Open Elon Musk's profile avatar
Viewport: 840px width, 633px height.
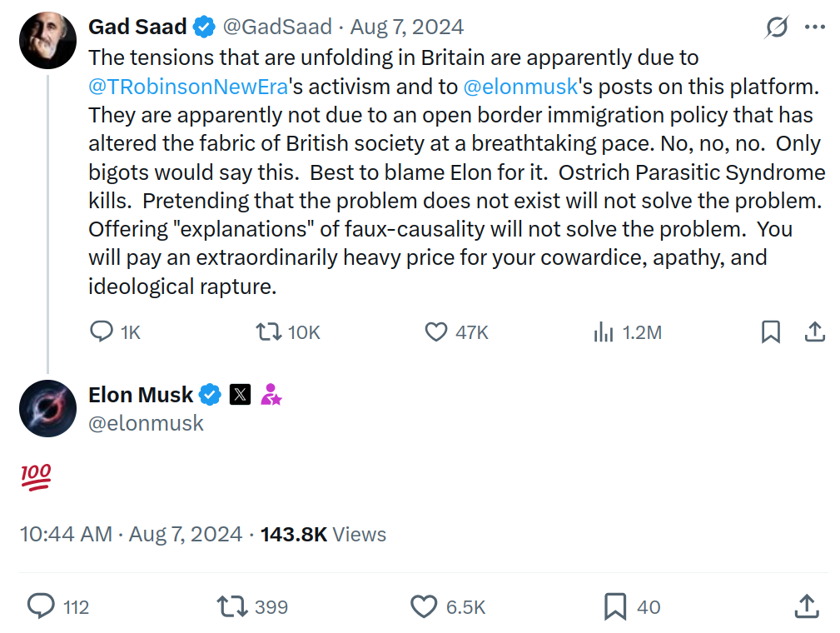[x=47, y=408]
